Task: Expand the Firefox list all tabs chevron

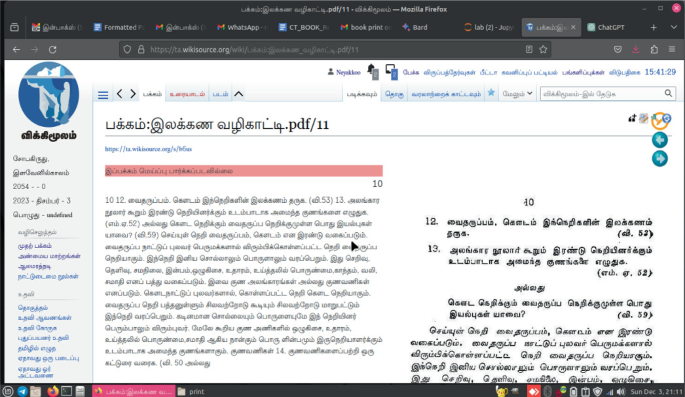Action: click(674, 27)
